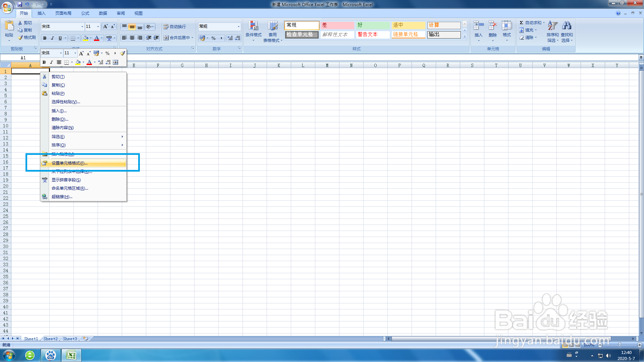Choose Hyperlink (超链接) in context menu
This screenshot has width=644, height=362.
point(83,197)
